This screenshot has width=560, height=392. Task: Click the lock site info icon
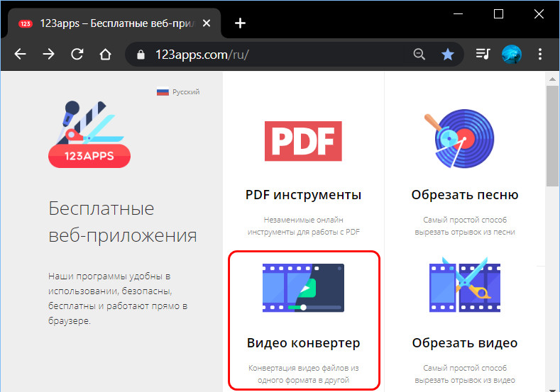pyautogui.click(x=141, y=55)
